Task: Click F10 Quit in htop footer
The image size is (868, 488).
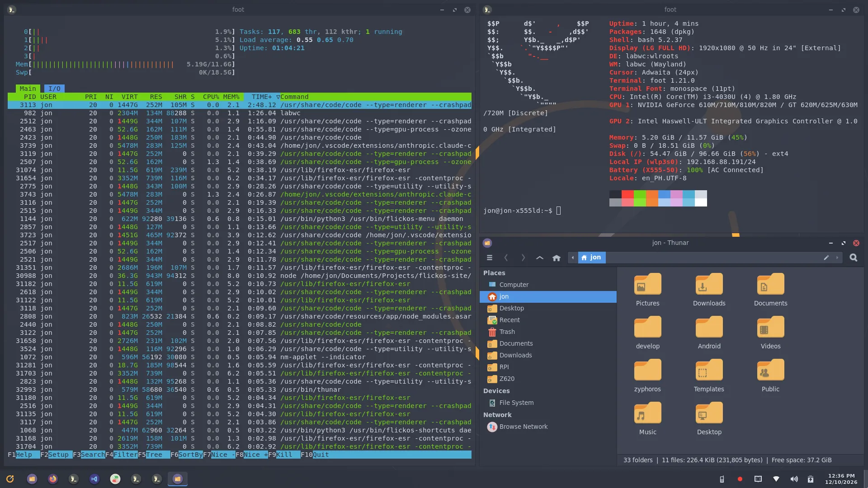Action: coord(315,455)
